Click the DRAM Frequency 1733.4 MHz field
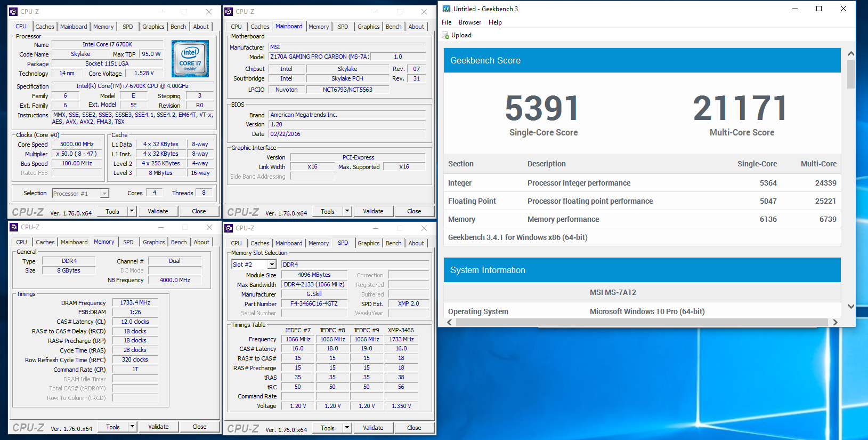868x440 pixels. point(135,302)
